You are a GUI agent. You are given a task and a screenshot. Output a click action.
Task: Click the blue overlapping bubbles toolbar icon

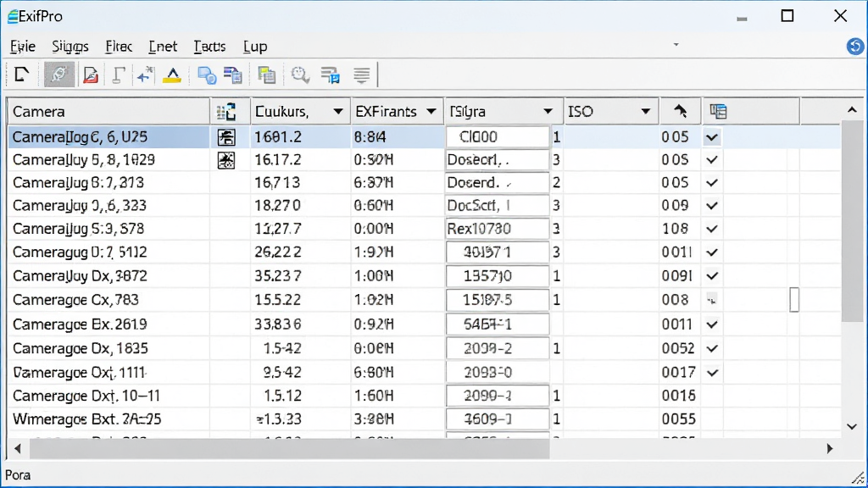pyautogui.click(x=207, y=75)
